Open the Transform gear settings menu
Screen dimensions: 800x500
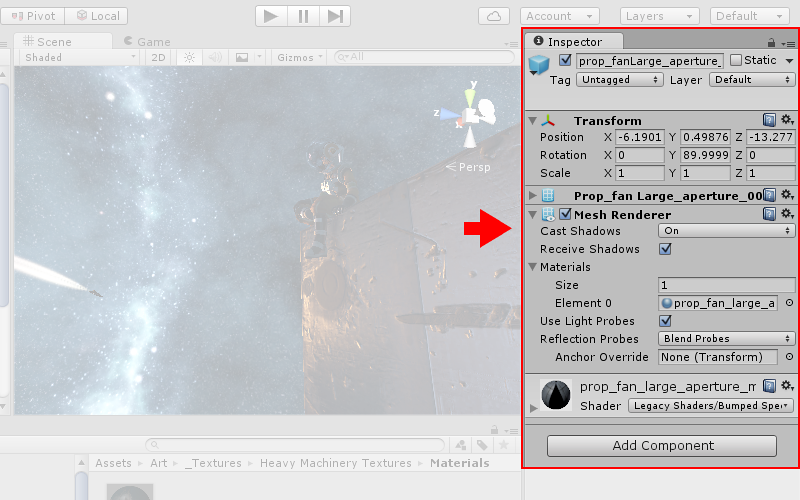[x=787, y=120]
